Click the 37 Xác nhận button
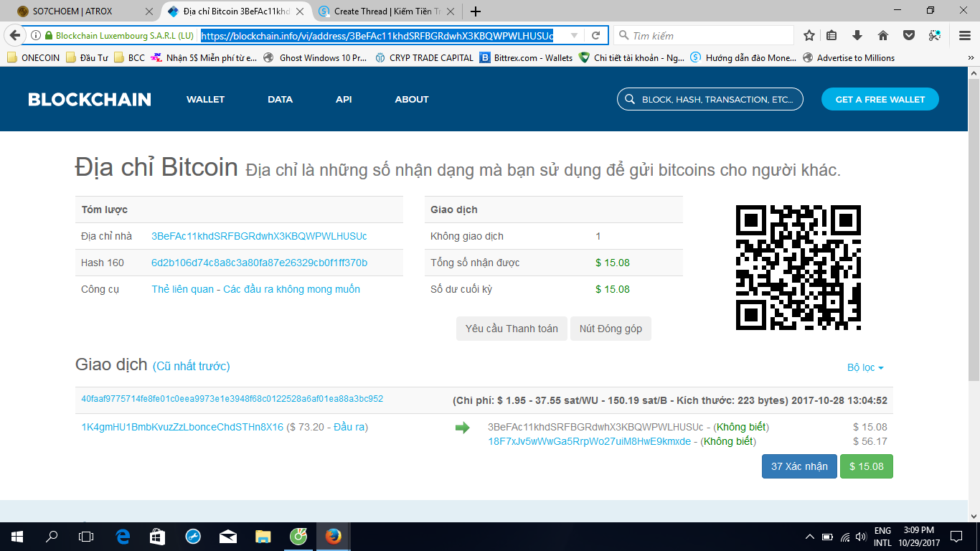The image size is (980, 551). [799, 466]
